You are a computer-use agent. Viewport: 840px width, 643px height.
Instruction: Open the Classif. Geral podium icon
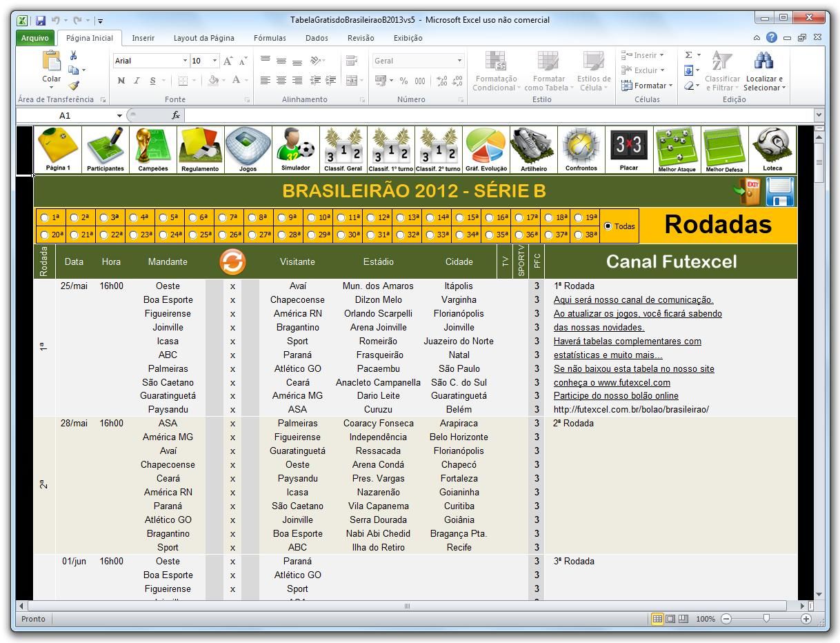point(343,150)
